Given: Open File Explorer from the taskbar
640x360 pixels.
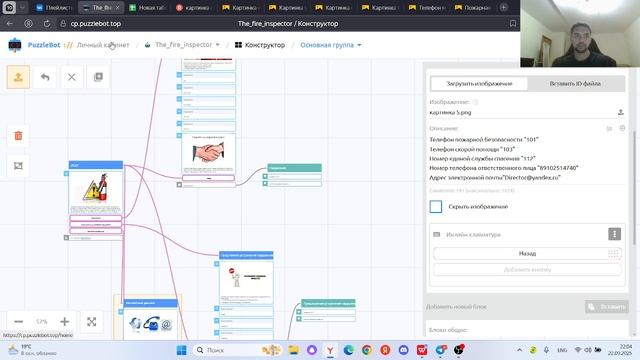Looking at the screenshot, I should 293,350.
